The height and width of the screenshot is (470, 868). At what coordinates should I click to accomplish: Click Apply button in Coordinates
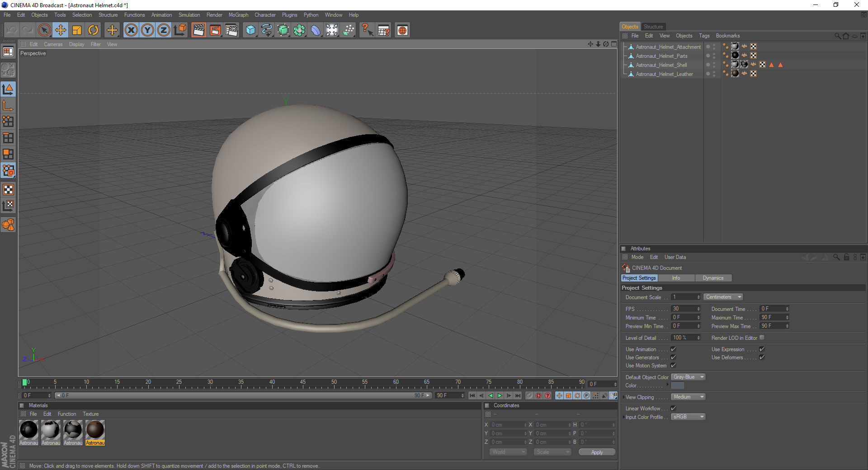597,452
